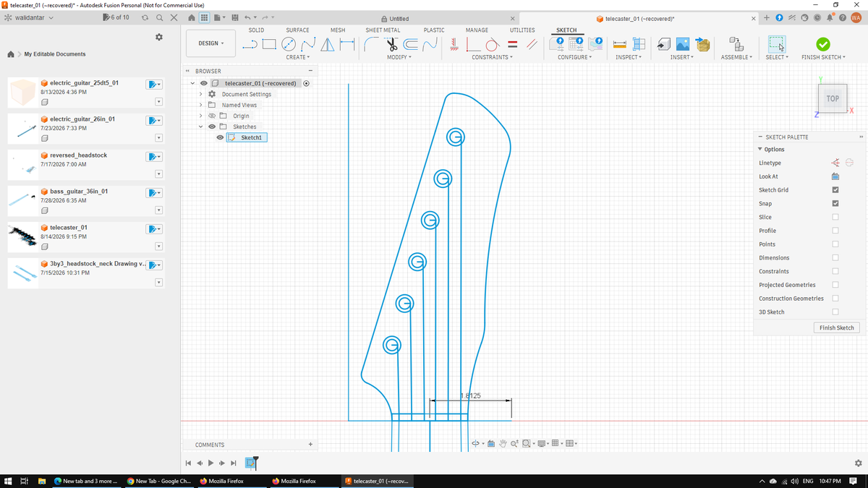Open the CONSTRAINTS dropdown
868x488 pixels.
(x=493, y=57)
